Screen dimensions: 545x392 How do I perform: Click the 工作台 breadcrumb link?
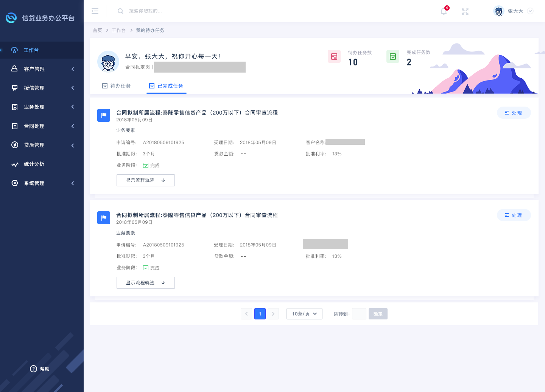point(118,31)
